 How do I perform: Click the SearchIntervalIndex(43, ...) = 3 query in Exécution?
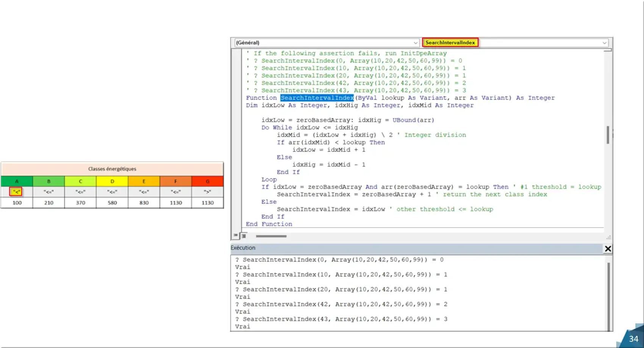[341, 319]
